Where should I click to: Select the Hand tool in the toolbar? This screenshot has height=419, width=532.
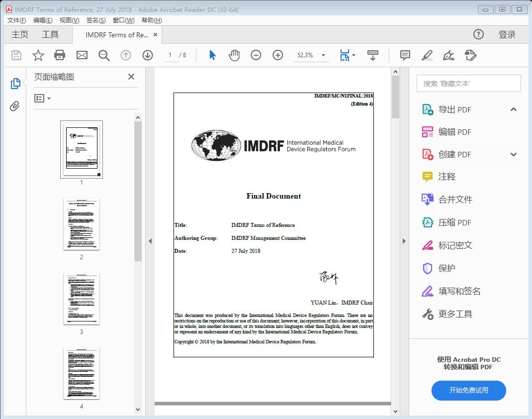click(234, 55)
